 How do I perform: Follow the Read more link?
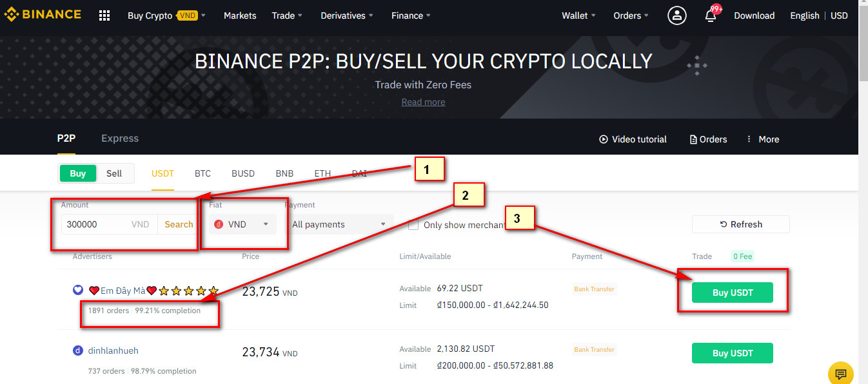click(423, 102)
